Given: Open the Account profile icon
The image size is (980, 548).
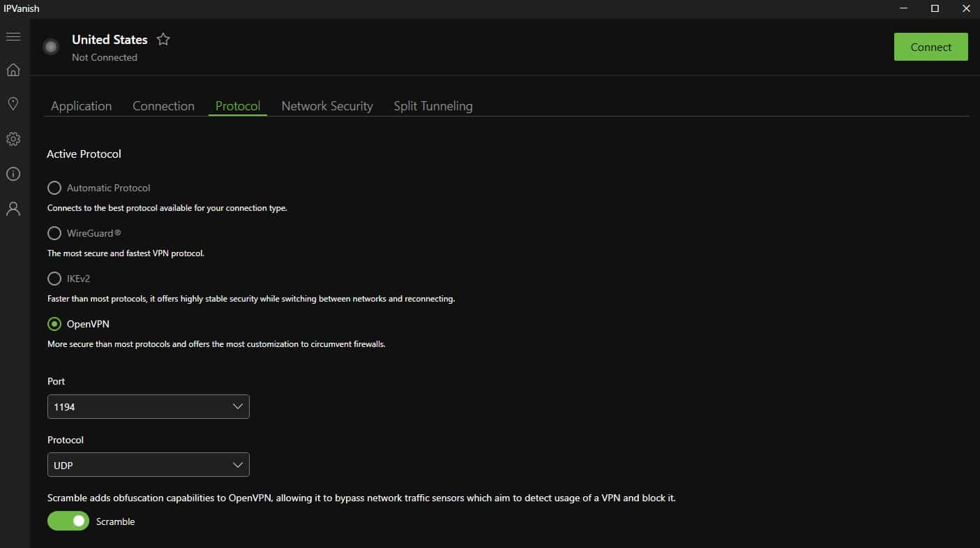Looking at the screenshot, I should pos(13,209).
